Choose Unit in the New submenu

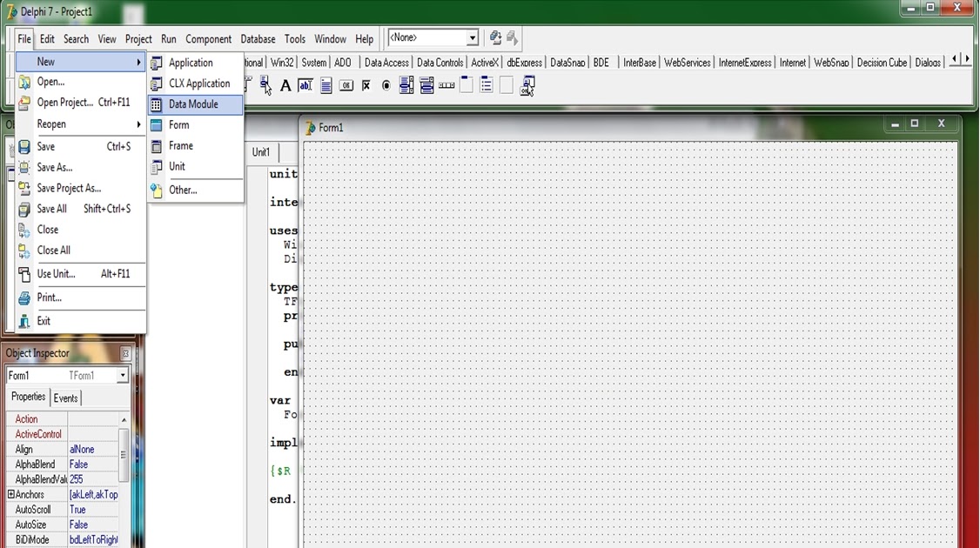click(x=196, y=166)
